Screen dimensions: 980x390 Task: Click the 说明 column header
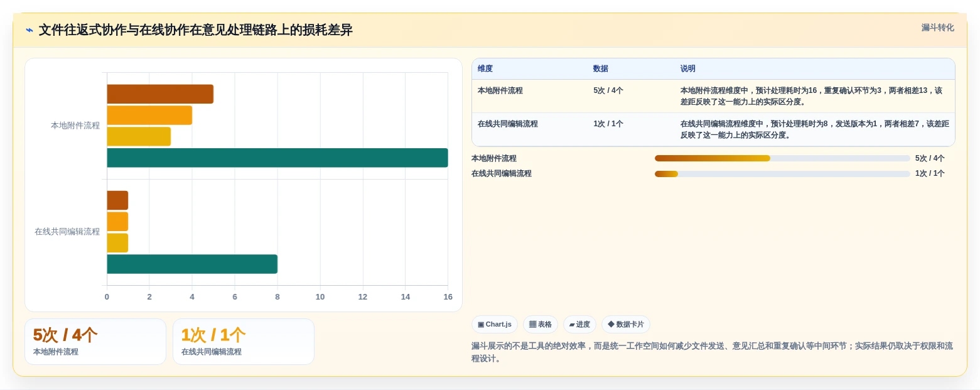pyautogui.click(x=688, y=69)
